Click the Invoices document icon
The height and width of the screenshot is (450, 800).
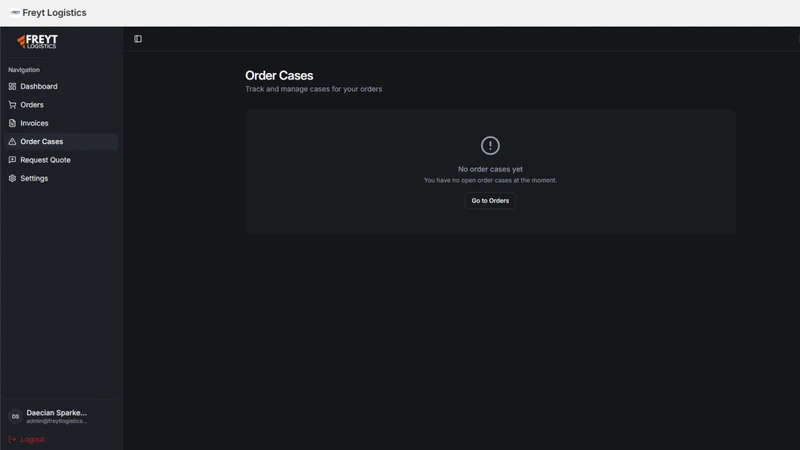12,123
